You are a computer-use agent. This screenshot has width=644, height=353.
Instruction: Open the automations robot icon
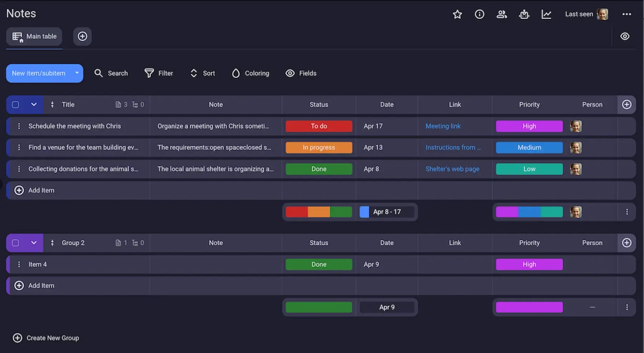tap(524, 14)
